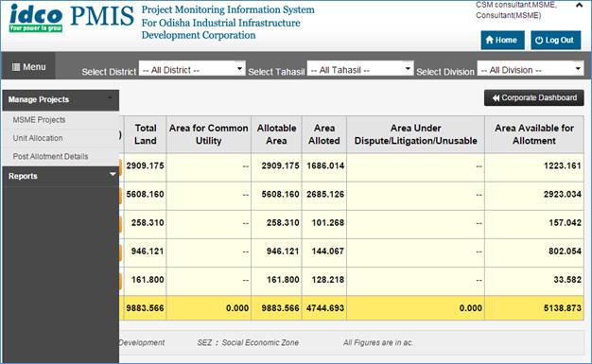This screenshot has width=592, height=364.
Task: Open MSME Projects menu item
Action: coord(40,120)
